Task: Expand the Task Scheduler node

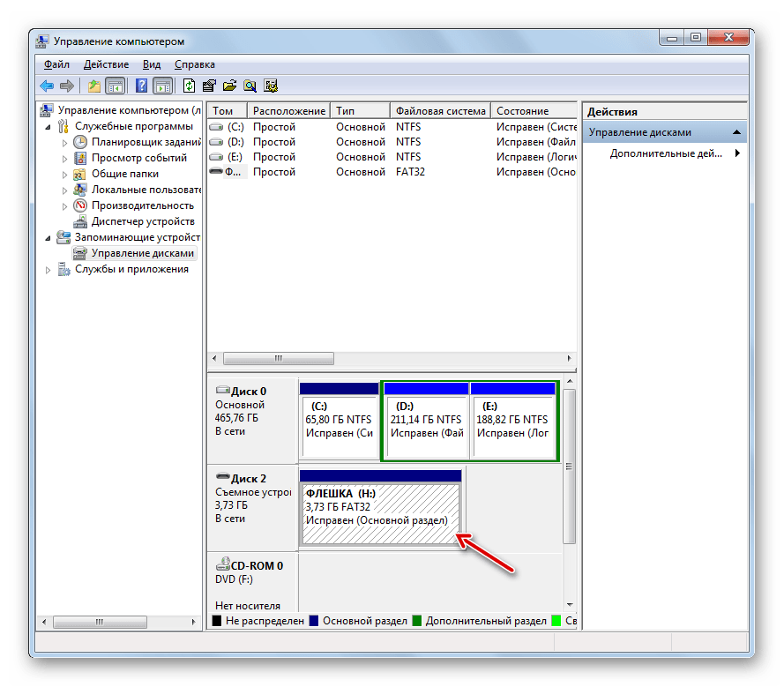Action: pos(64,143)
